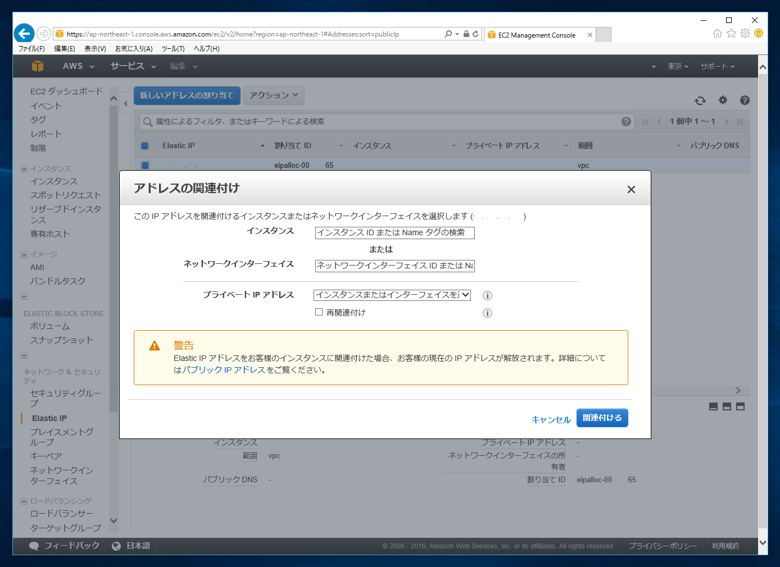Open the ファイル(F) menu
Viewport: 780px width, 567px height.
pyautogui.click(x=31, y=49)
